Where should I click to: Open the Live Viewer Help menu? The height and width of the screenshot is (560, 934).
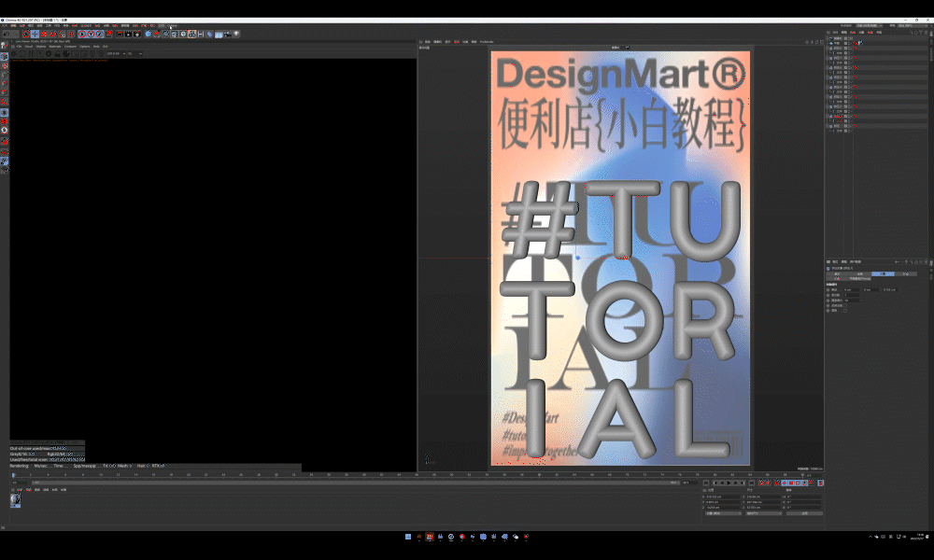96,47
